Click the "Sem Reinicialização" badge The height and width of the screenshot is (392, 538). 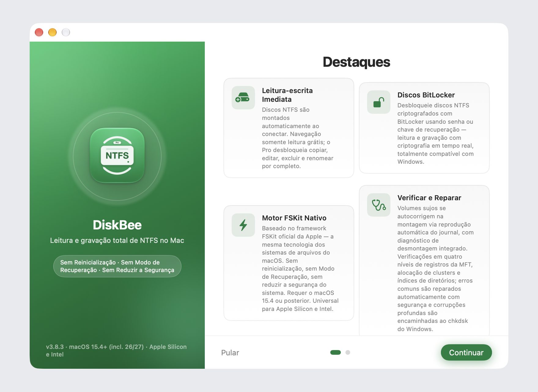pyautogui.click(x=117, y=266)
